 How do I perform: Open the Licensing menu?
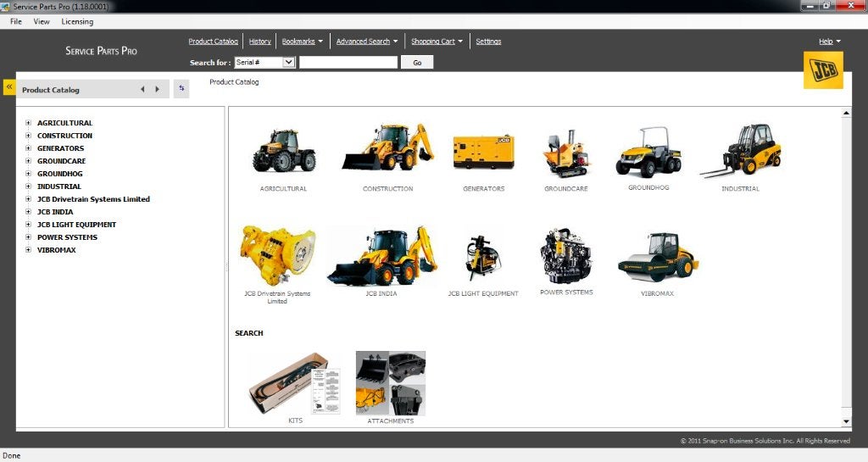pyautogui.click(x=77, y=21)
